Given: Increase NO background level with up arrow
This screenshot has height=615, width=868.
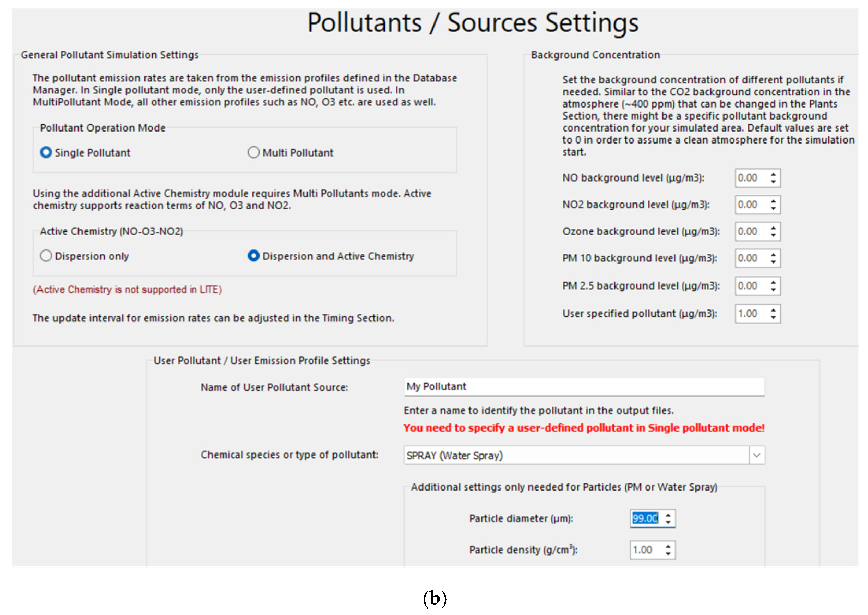Looking at the screenshot, I should pos(773,174).
